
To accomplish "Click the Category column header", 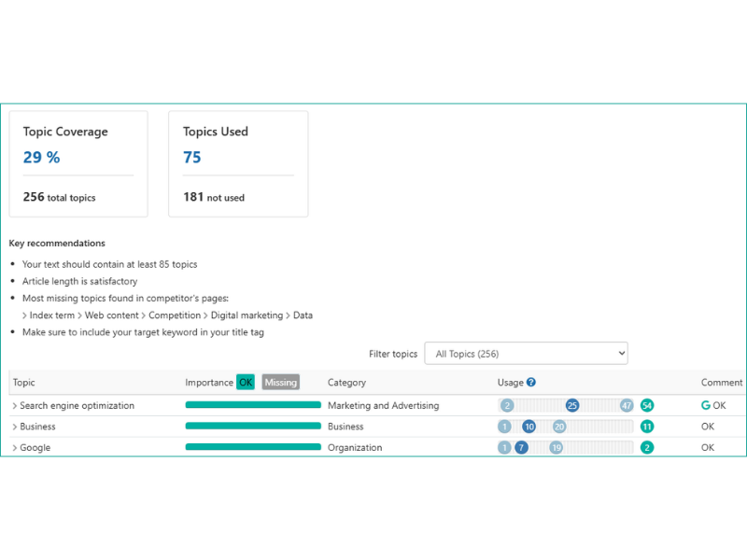I will (x=346, y=383).
